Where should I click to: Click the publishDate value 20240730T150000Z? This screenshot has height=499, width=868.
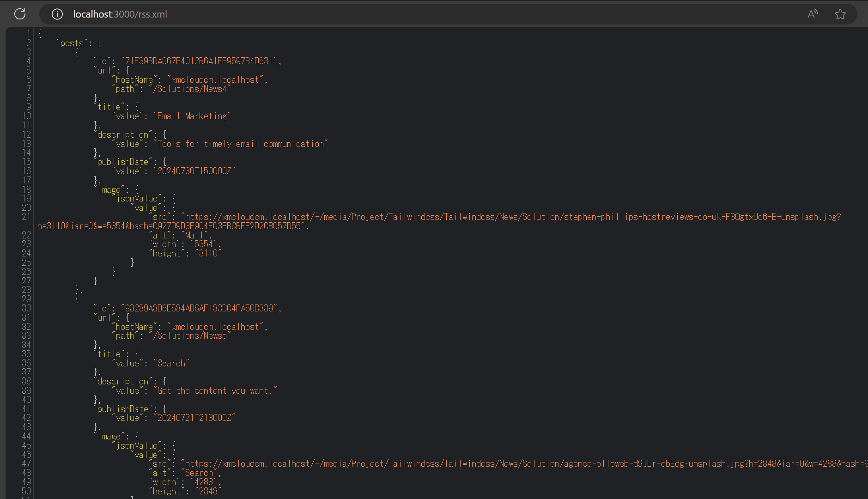point(194,171)
